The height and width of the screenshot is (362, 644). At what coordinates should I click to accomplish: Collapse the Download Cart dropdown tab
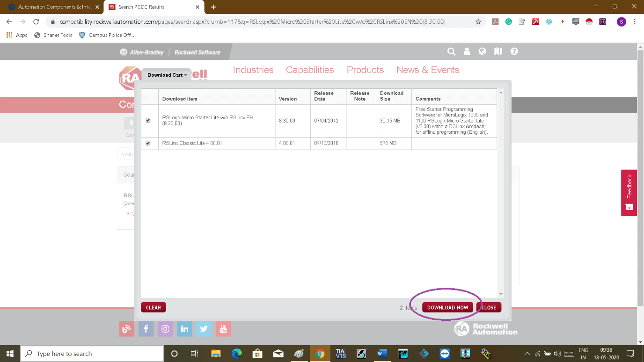point(167,75)
